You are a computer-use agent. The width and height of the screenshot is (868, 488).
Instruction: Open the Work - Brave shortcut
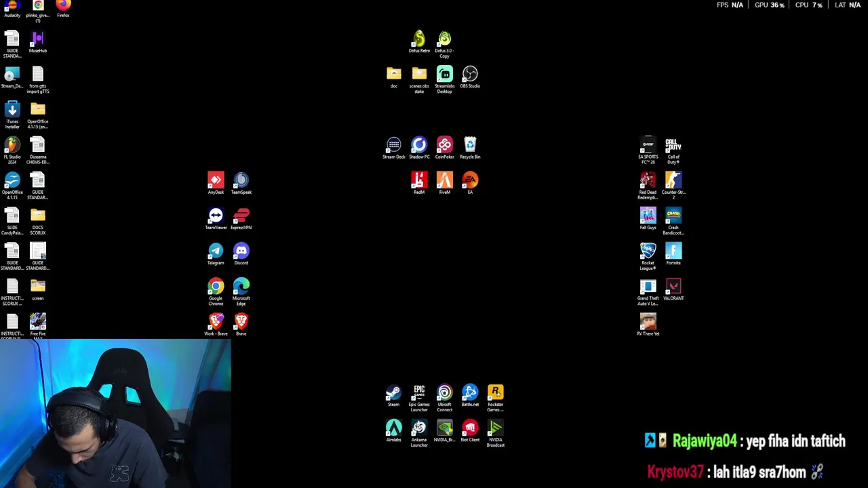pyautogui.click(x=216, y=324)
